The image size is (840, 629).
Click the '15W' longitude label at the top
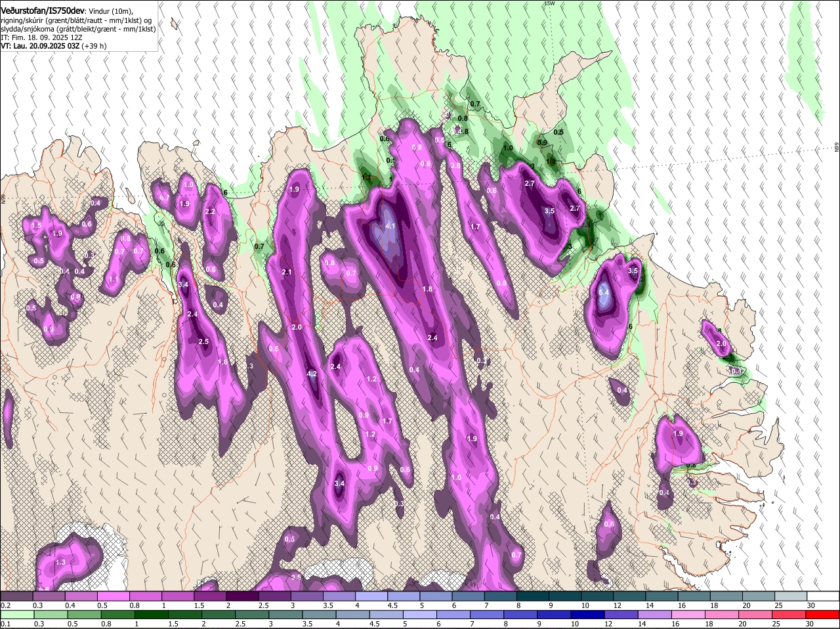coord(549,3)
